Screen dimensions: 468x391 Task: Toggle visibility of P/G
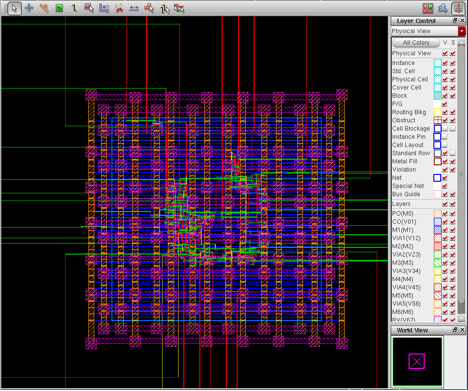click(x=445, y=104)
